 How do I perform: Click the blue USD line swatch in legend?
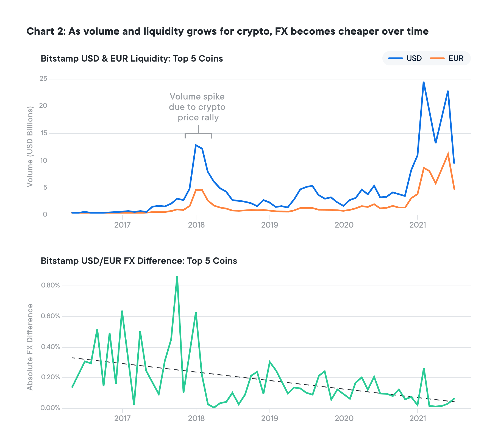tap(395, 58)
